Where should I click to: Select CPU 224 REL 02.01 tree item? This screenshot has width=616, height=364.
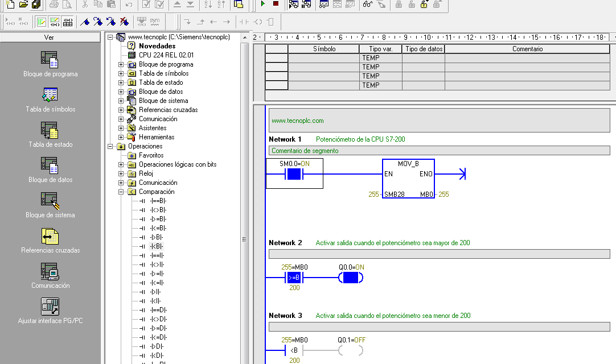click(166, 55)
